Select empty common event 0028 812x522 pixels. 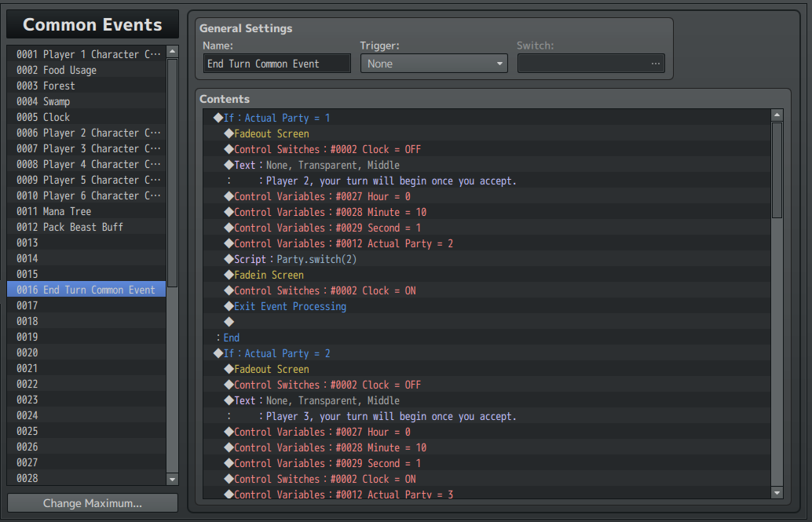(x=86, y=478)
